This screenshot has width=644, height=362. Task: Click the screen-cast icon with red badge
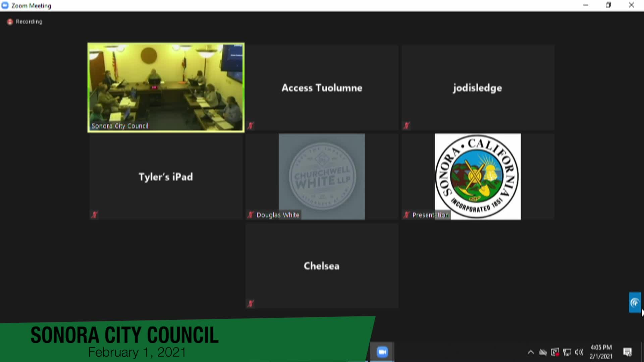click(555, 352)
